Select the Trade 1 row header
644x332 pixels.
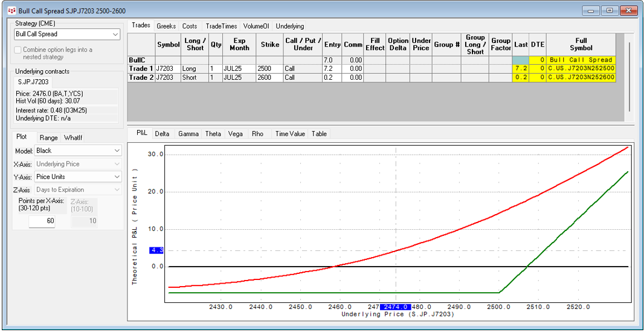(141, 69)
